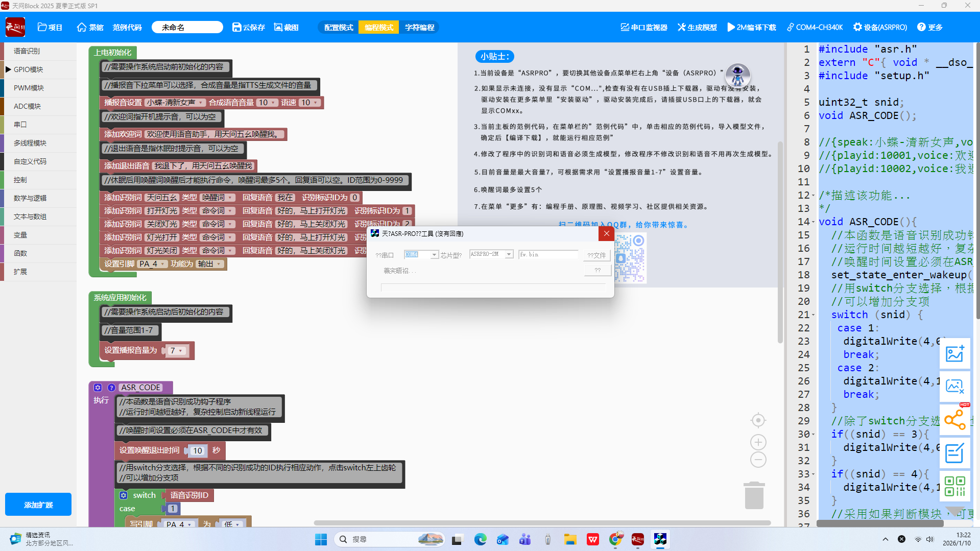The image size is (980, 551).
Task: Click the workspace center target icon
Action: (758, 420)
